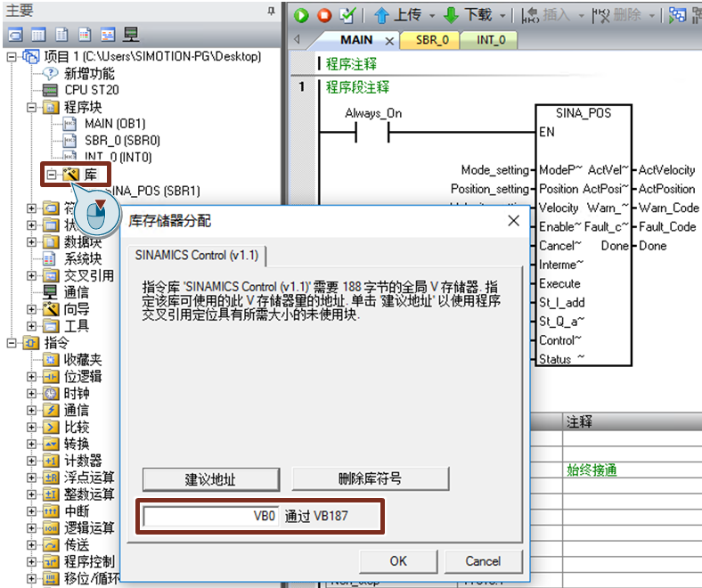This screenshot has width=702, height=588.
Task: Click the Insert (插入) toolbar icon
Action: [531, 16]
